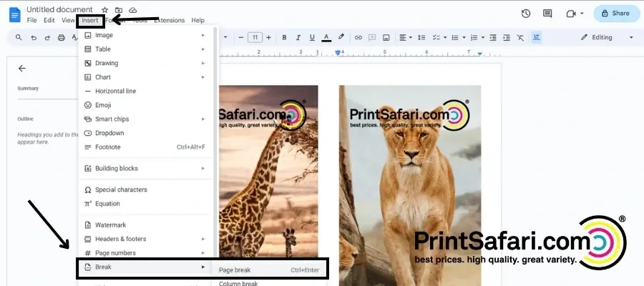Expand the Image submenu
The height and width of the screenshot is (286, 644).
coord(146,35)
